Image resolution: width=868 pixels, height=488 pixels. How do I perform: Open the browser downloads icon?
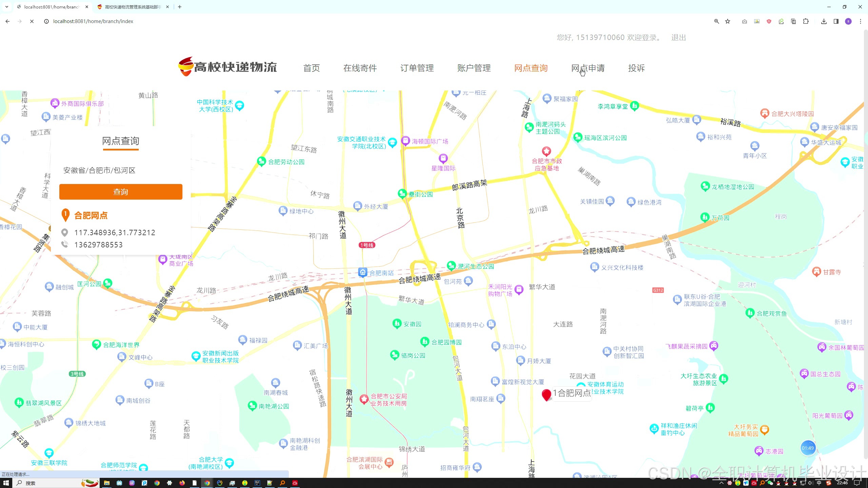824,21
